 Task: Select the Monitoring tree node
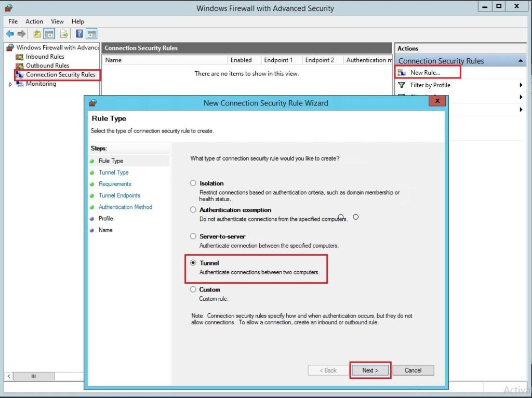click(x=41, y=84)
